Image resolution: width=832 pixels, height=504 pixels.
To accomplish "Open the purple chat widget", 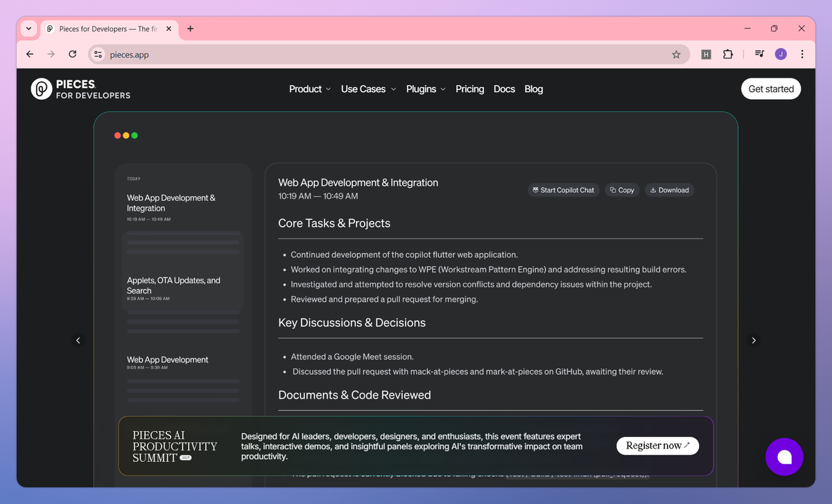I will 784,456.
